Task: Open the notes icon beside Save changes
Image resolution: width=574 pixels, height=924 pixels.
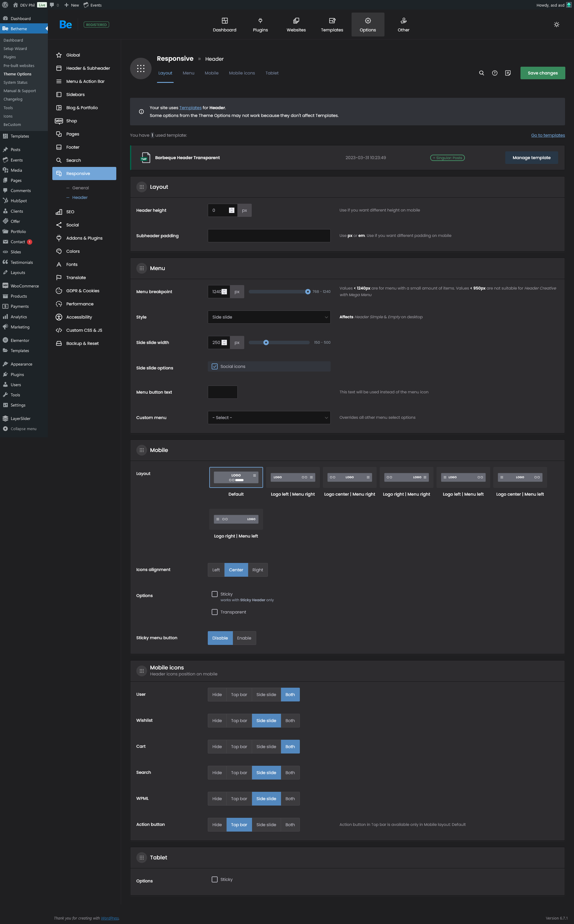Action: click(x=508, y=73)
